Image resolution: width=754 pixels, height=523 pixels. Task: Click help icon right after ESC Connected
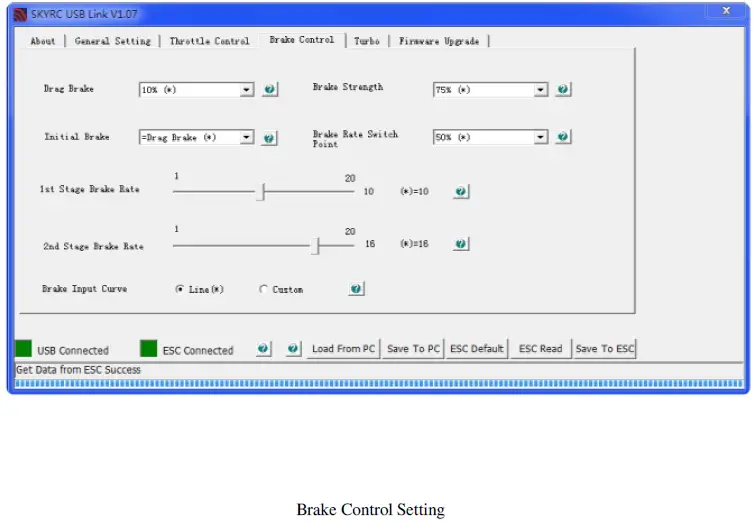[263, 349]
